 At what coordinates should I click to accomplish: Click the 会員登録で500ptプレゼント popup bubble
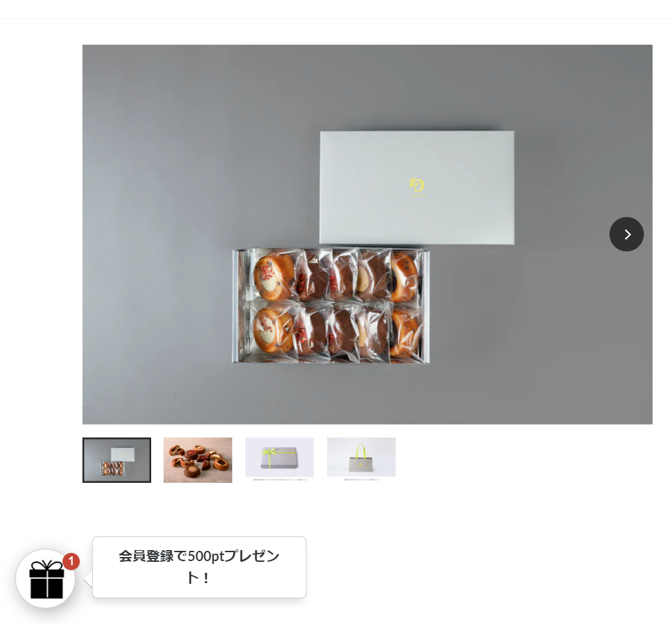coord(199,567)
